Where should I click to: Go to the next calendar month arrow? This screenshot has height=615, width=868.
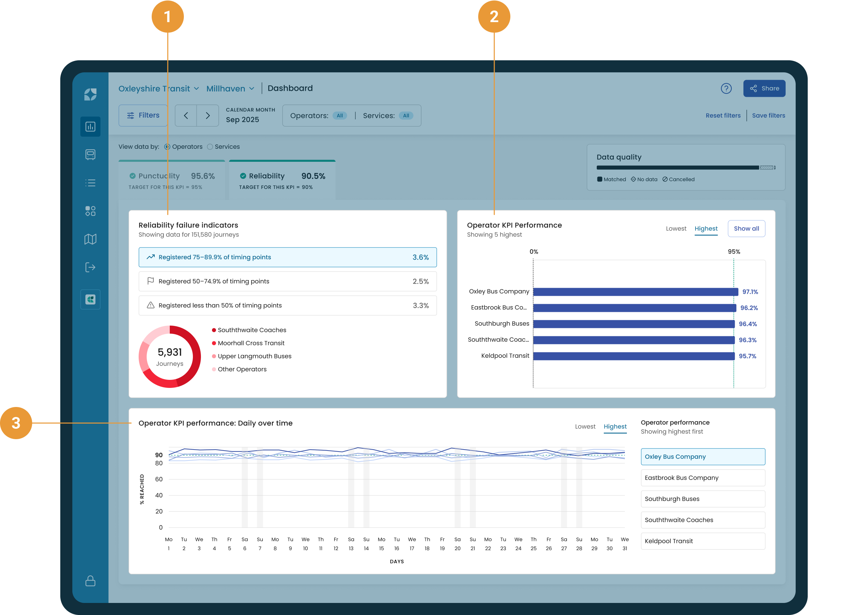click(207, 116)
